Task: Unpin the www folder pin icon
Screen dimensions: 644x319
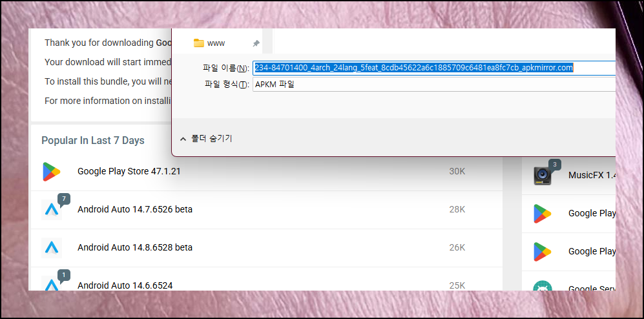Action: (256, 43)
